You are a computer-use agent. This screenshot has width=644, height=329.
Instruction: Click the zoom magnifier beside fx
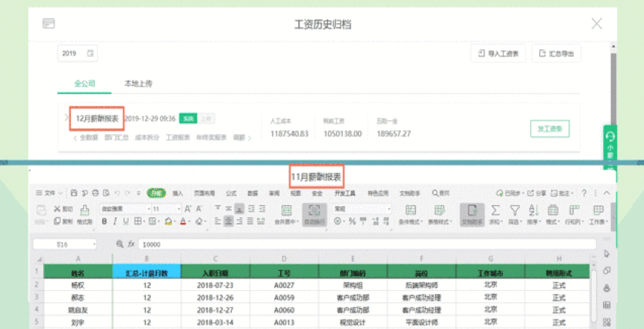[x=120, y=244]
